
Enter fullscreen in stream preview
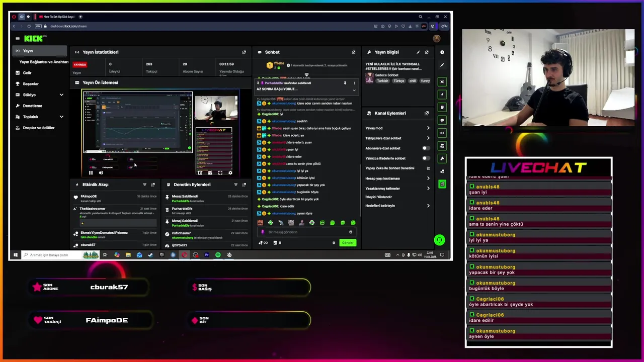pyautogui.click(x=220, y=173)
